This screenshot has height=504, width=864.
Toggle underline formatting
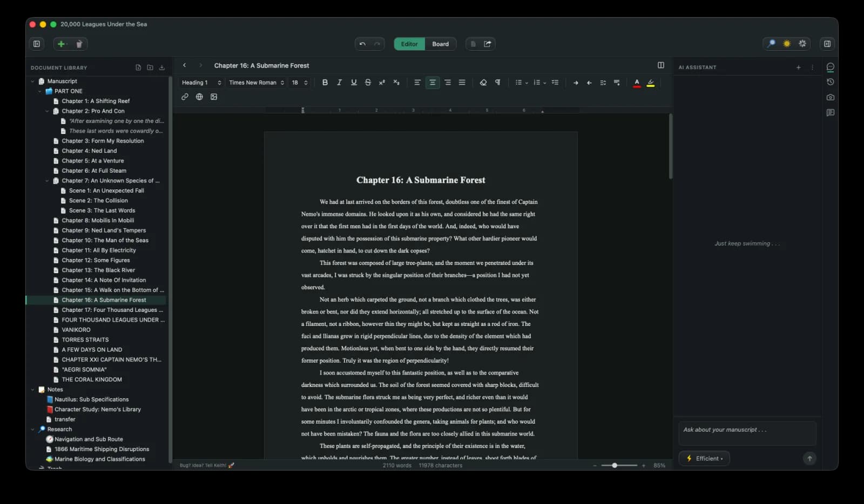(354, 83)
